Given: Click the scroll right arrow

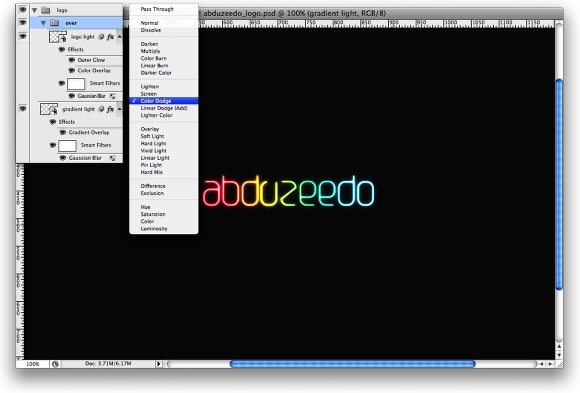Looking at the screenshot, I should click(550, 364).
